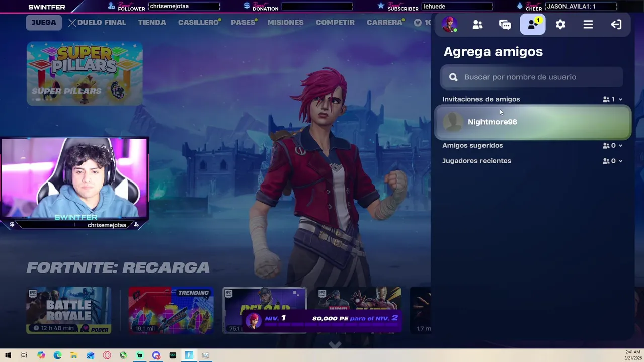Go to the TIENDA tab

coord(152,23)
